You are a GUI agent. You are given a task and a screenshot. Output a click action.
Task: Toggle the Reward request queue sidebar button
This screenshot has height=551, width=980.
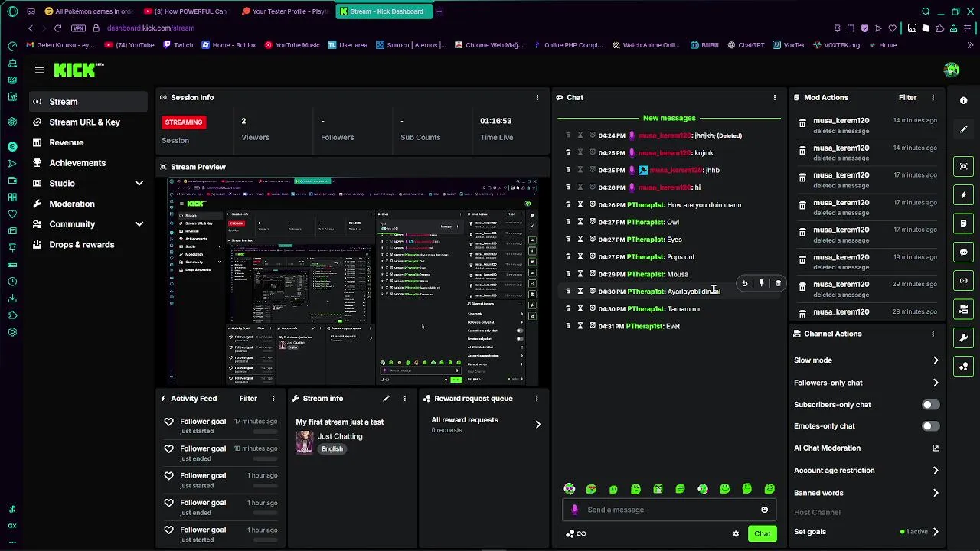tap(963, 367)
